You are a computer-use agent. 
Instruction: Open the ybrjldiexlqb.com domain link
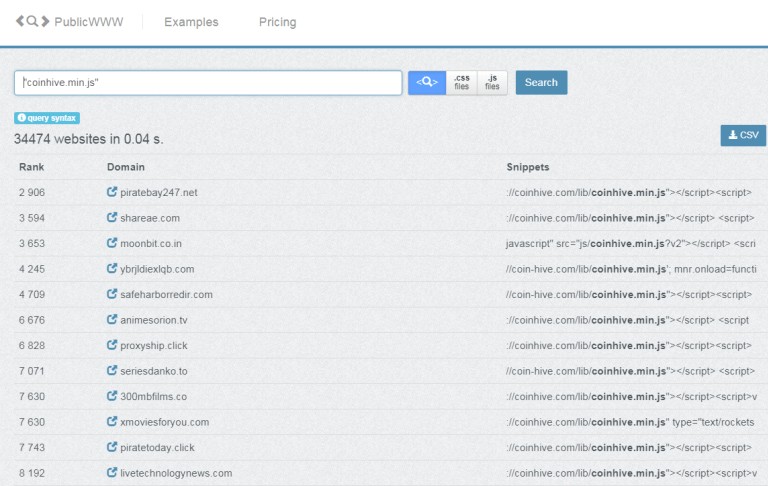click(157, 269)
